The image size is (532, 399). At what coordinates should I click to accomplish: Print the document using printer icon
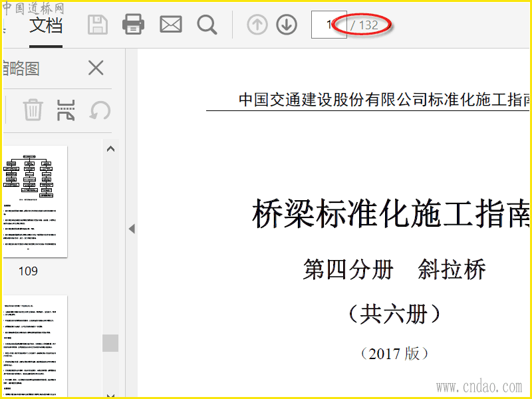134,25
